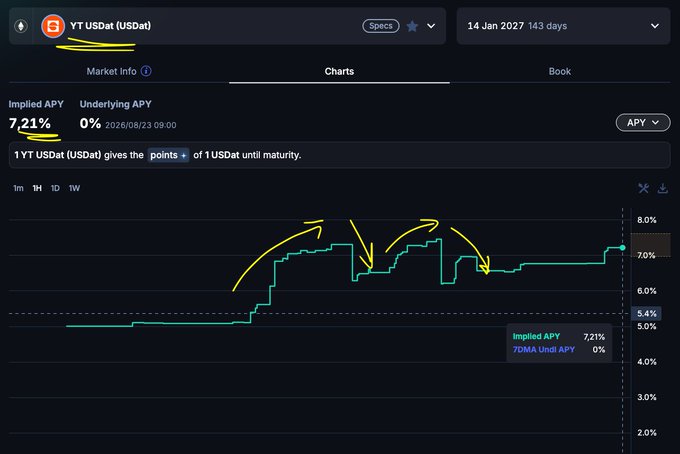Viewport: 680px width, 454px height.
Task: Click the 5.4% axis price label
Action: point(646,314)
